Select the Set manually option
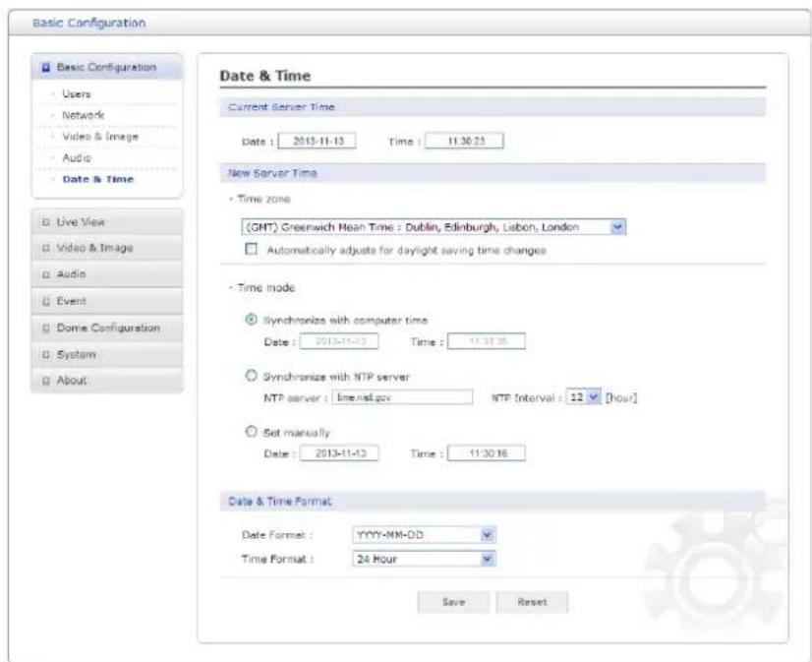Screen dimensions: 812x662 [x=251, y=431]
